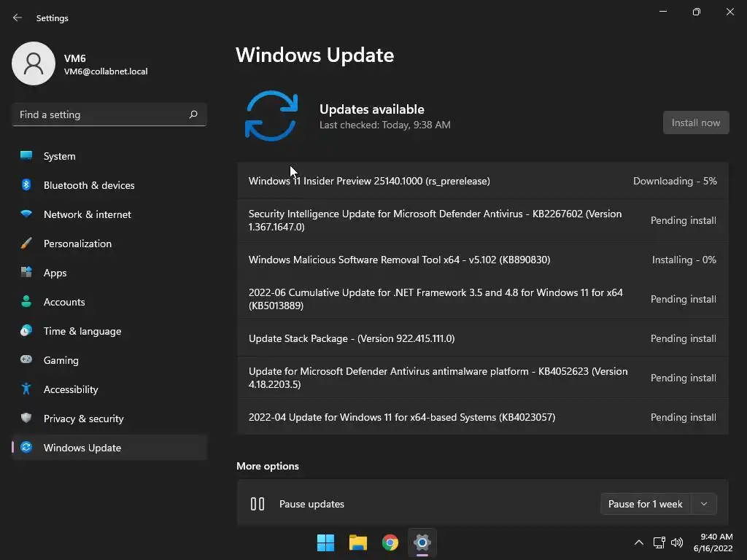Focus the Find a setting field

[109, 114]
